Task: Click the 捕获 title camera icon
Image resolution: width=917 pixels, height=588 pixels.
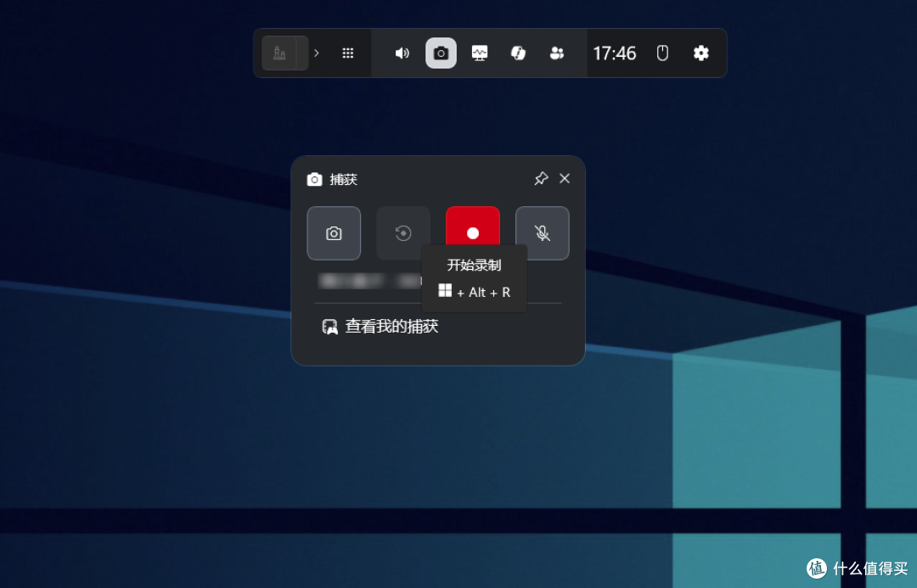Action: pyautogui.click(x=315, y=179)
